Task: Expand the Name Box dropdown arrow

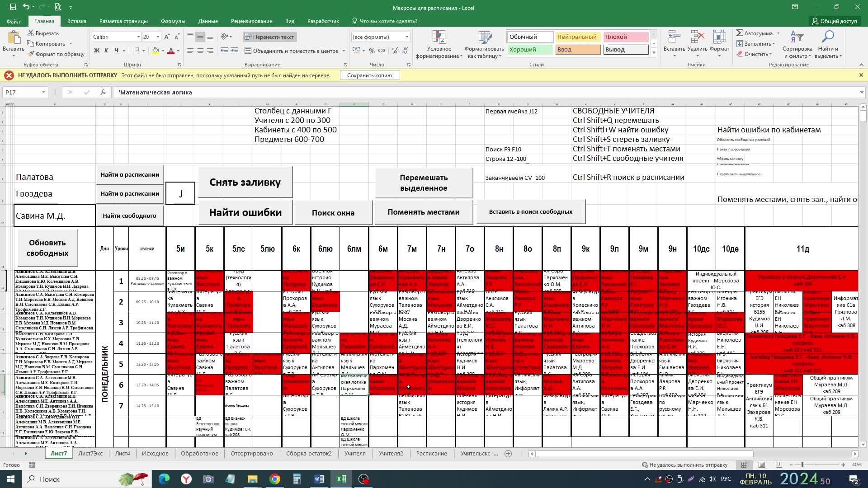Action: click(x=43, y=92)
